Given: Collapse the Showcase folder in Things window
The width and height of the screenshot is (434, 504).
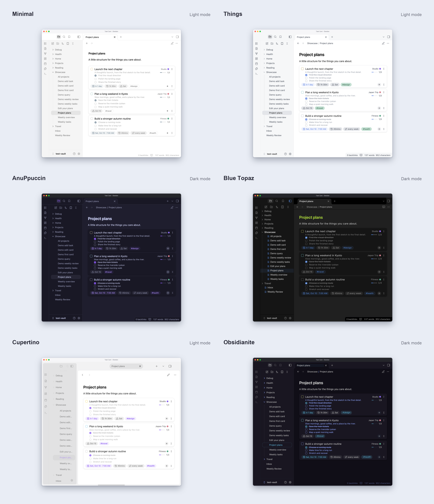Looking at the screenshot, I should [x=264, y=72].
